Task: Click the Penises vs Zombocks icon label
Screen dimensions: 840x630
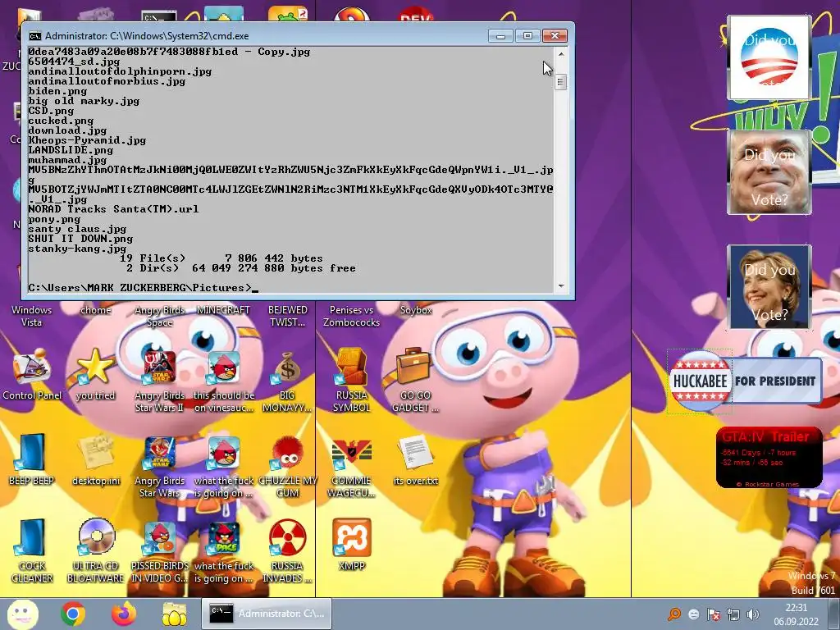Action: pos(351,316)
